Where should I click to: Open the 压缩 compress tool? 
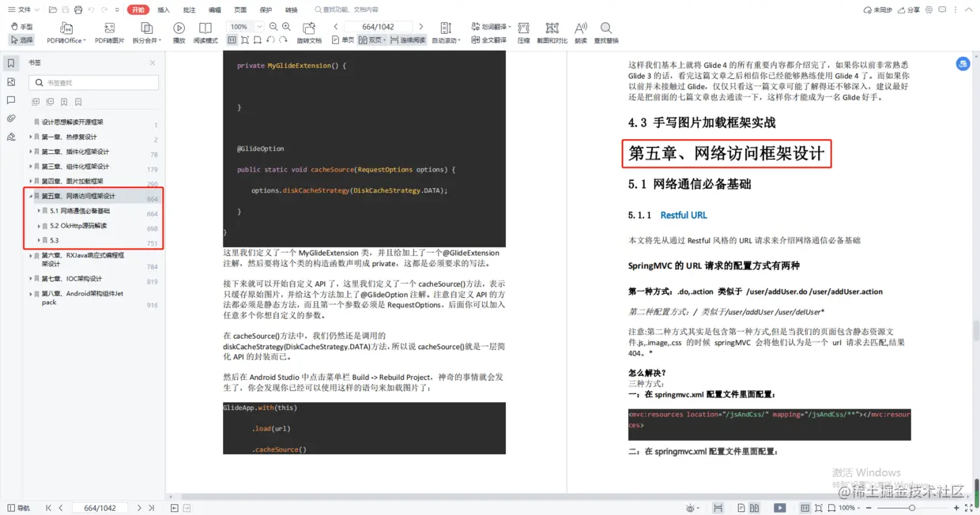click(x=523, y=33)
